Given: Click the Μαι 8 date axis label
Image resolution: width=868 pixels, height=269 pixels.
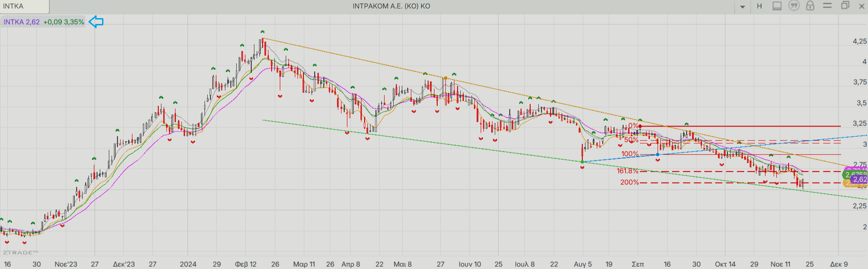Looking at the screenshot, I should click(402, 264).
